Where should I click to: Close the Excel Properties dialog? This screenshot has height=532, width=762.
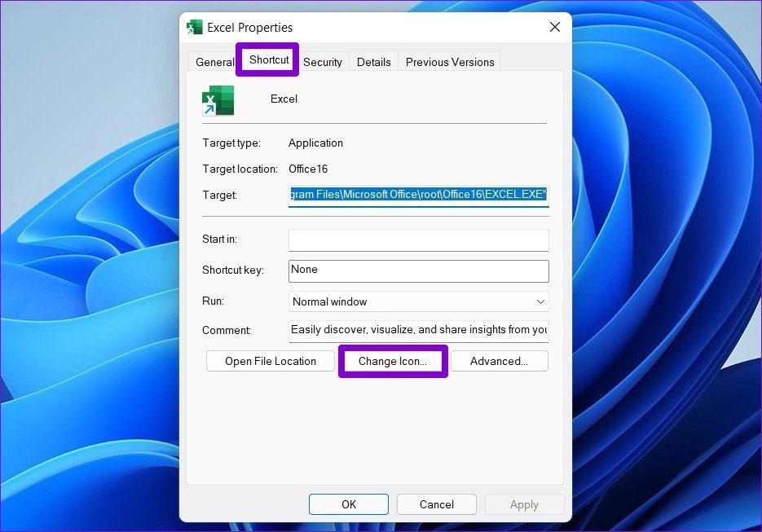pos(555,26)
